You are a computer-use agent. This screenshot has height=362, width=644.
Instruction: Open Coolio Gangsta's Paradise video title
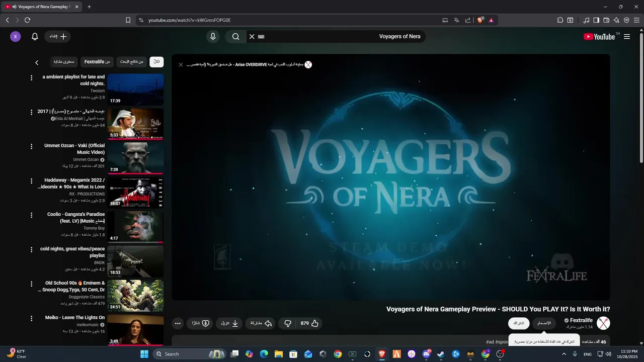pyautogui.click(x=76, y=217)
